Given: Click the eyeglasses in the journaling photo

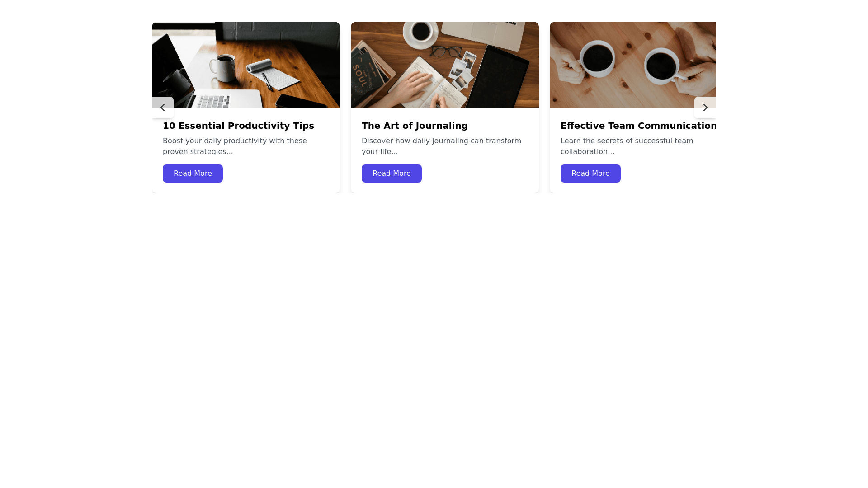Looking at the screenshot, I should coord(447,52).
